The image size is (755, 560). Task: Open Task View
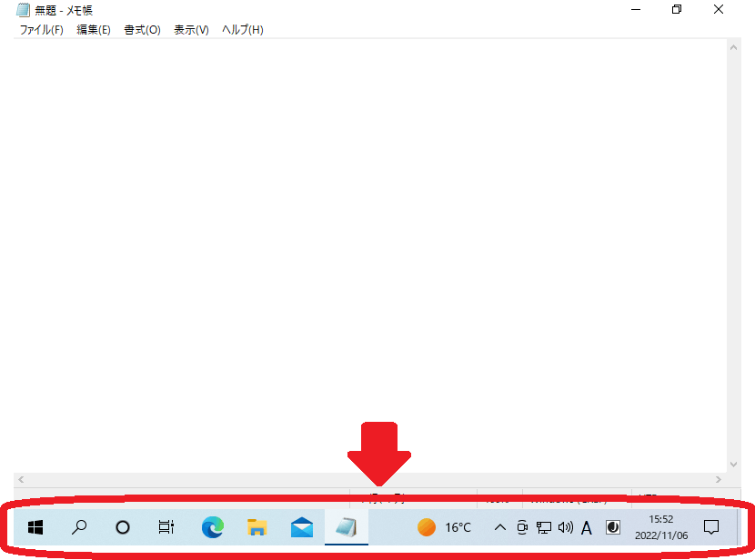coord(166,527)
